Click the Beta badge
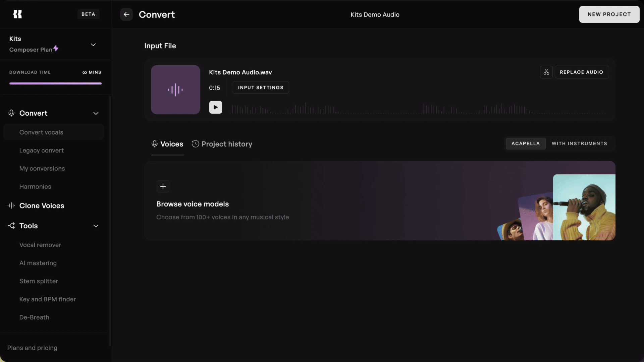Image resolution: width=644 pixels, height=362 pixels. coord(88,14)
